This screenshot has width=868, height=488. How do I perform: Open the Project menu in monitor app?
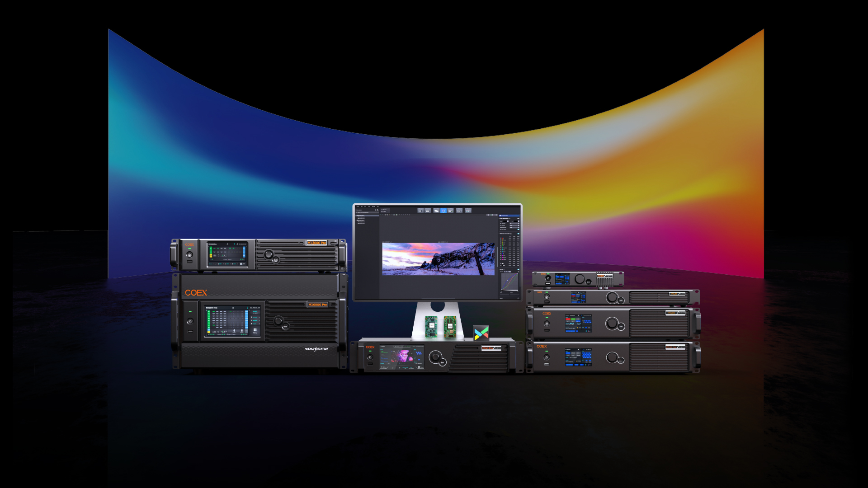[358, 206]
